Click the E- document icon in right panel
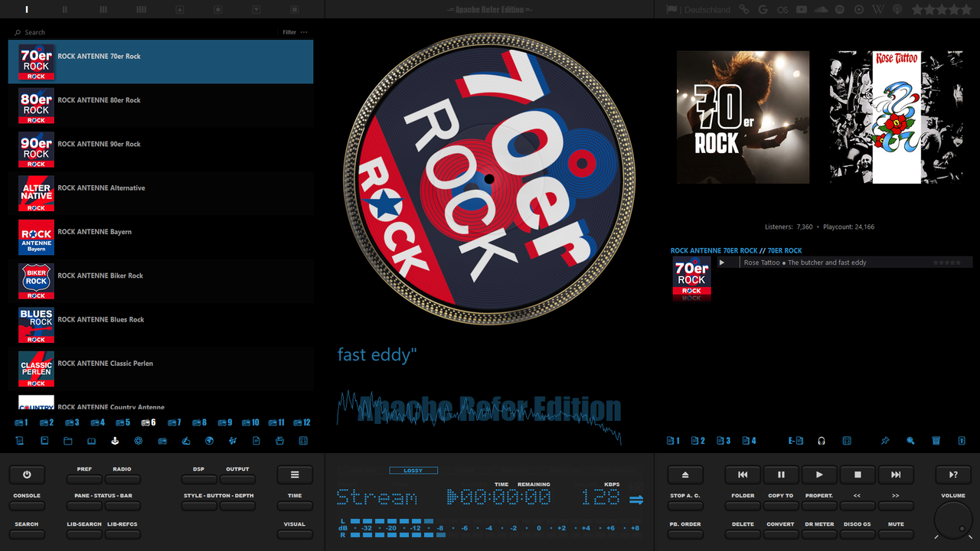 [796, 441]
